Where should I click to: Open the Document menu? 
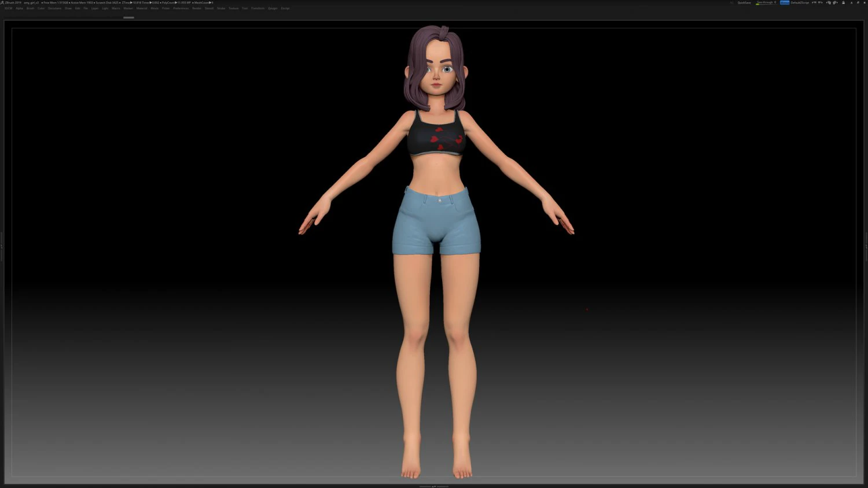pos(54,8)
